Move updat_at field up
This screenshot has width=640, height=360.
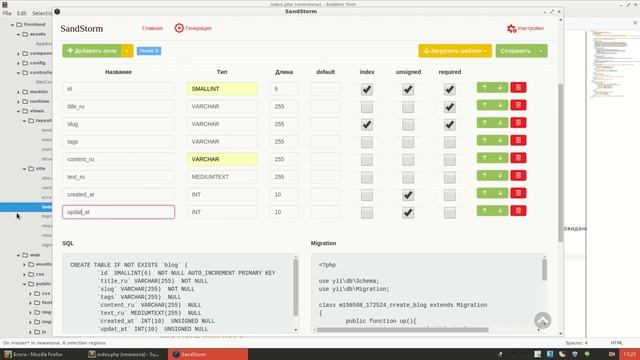point(484,210)
